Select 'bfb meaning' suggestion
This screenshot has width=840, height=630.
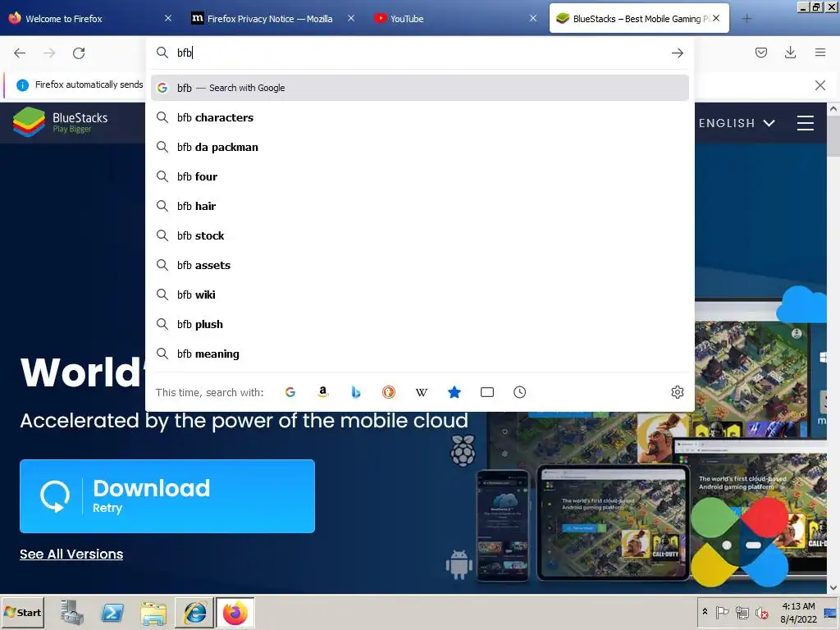(419, 354)
